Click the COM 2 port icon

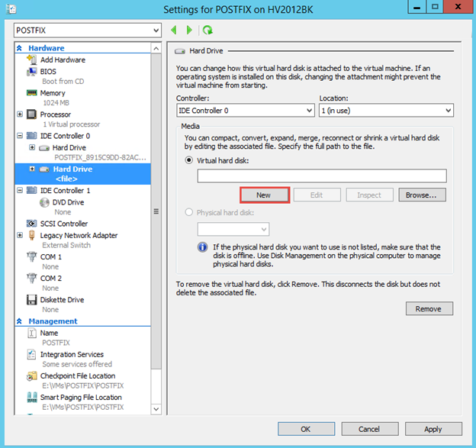pos(31,278)
